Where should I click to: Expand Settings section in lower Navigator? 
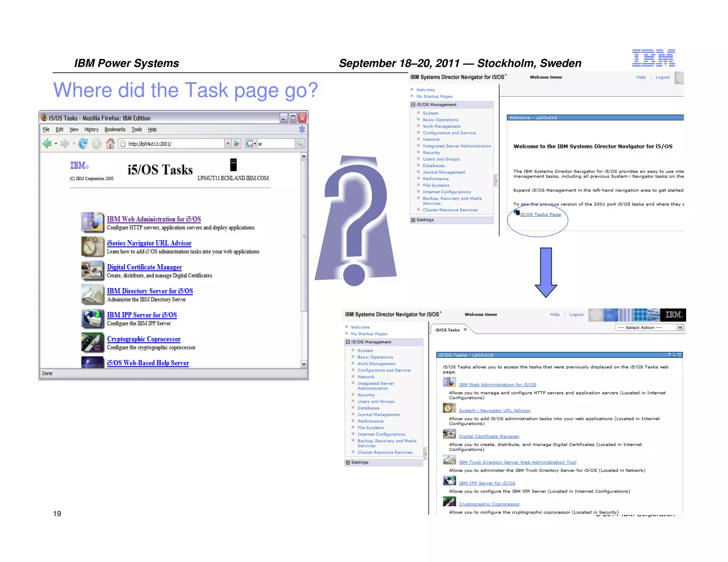348,462
